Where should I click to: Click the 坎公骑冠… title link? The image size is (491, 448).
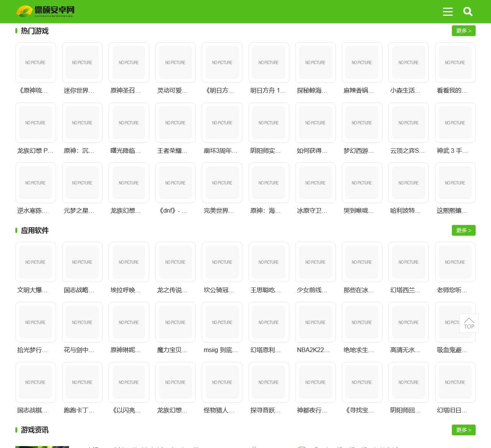(219, 290)
